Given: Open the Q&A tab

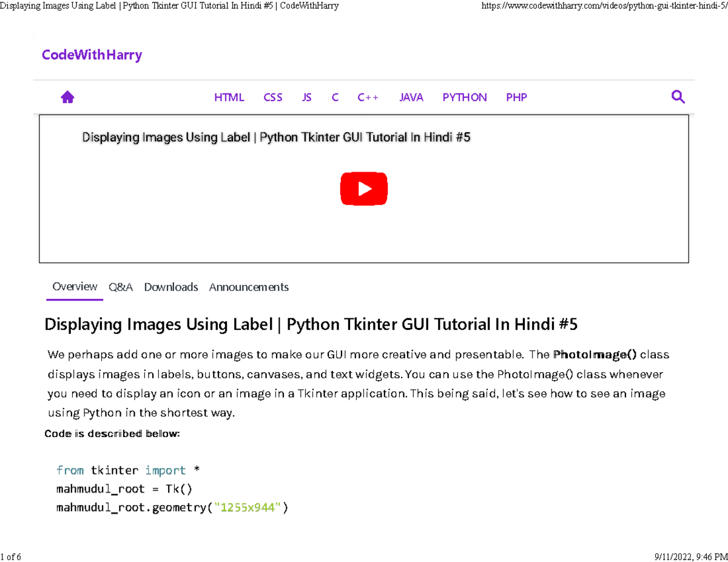Looking at the screenshot, I should point(121,287).
